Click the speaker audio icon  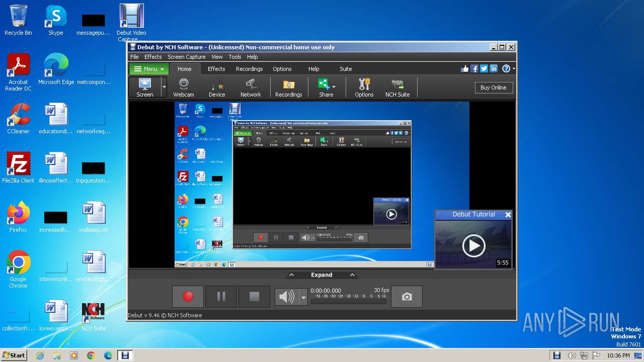pyautogui.click(x=287, y=297)
